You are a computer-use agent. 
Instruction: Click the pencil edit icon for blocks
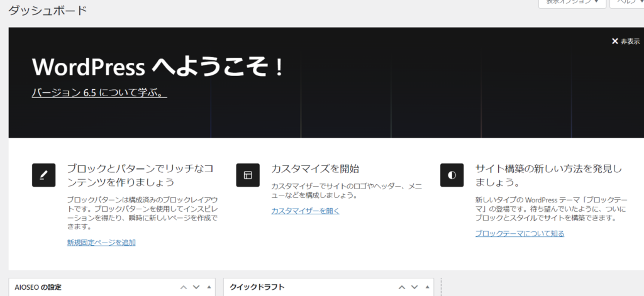pyautogui.click(x=43, y=175)
